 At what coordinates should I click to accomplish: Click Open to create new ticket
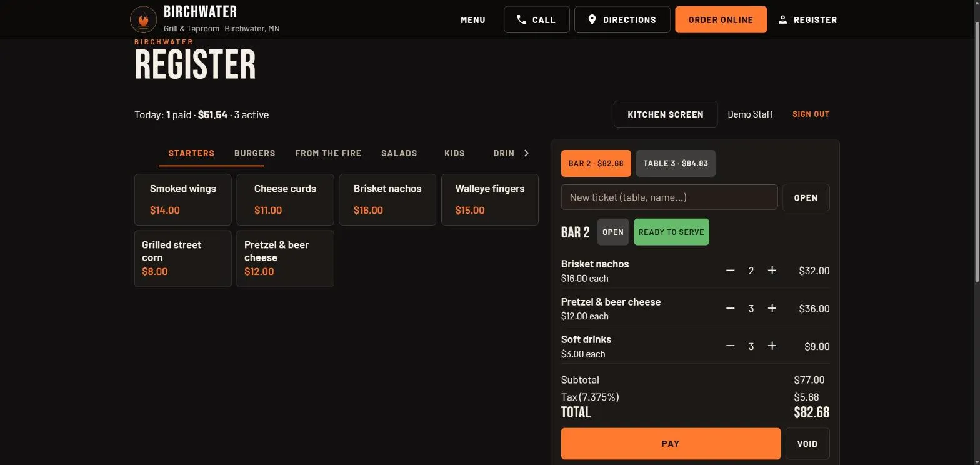coord(806,197)
